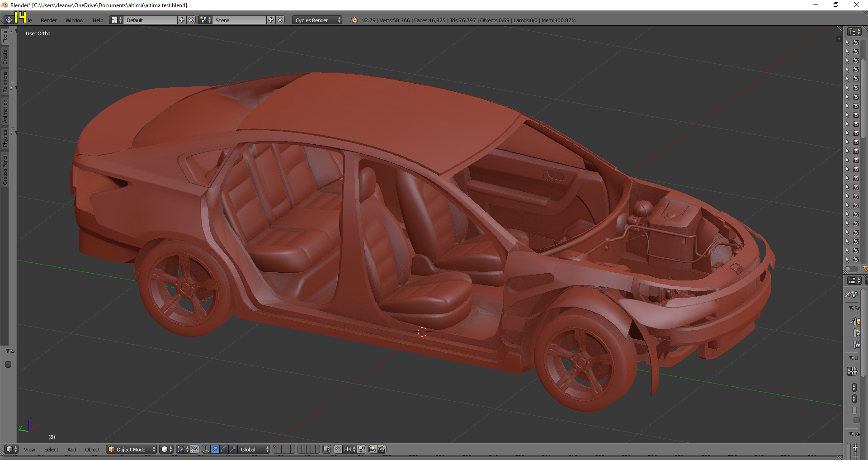868x460 pixels.
Task: Open the Add menu in viewport header
Action: [71, 450]
